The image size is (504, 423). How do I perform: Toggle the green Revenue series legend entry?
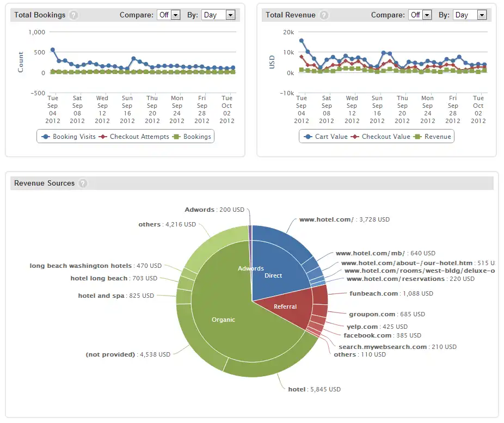point(432,137)
